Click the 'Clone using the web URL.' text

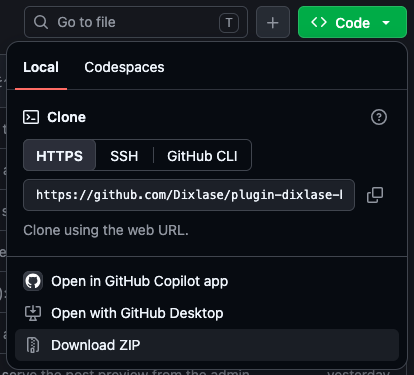pos(106,230)
